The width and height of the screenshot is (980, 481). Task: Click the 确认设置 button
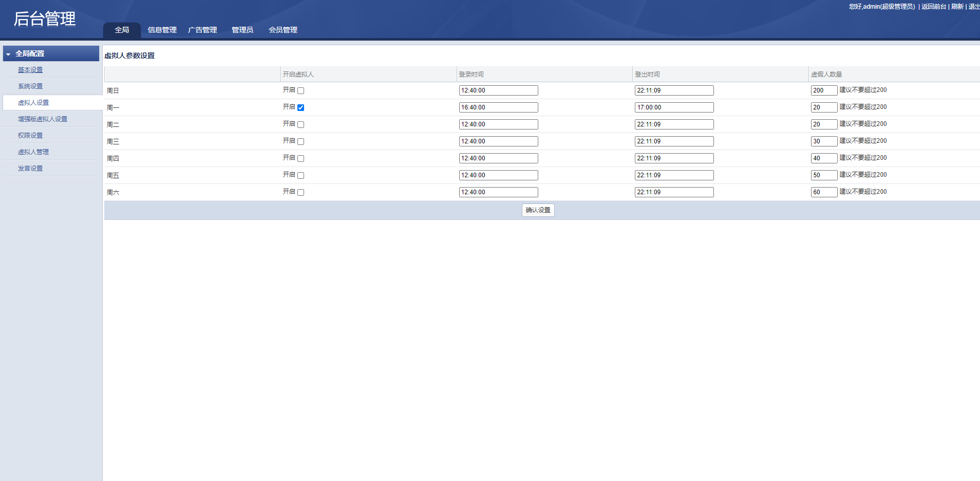pos(538,210)
